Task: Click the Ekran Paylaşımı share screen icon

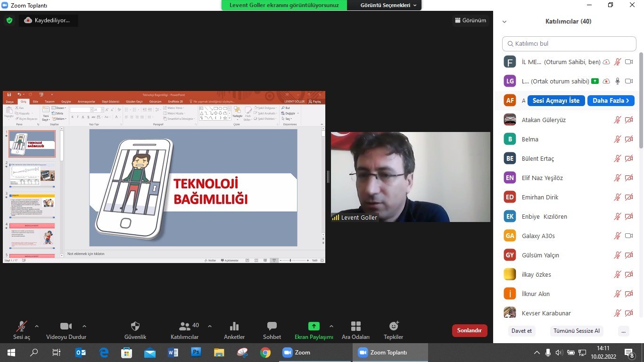Action: pos(314,326)
